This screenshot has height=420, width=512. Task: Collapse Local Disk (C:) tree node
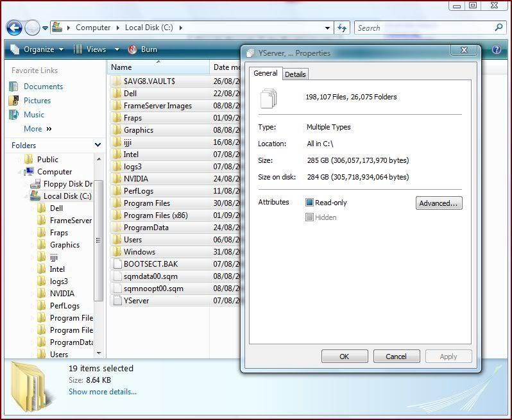tap(26, 196)
